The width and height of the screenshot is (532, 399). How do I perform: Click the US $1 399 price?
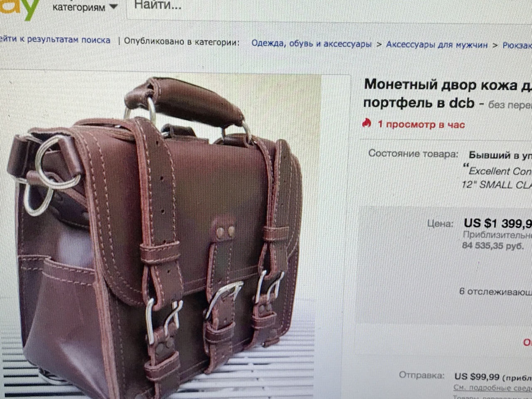click(x=498, y=223)
